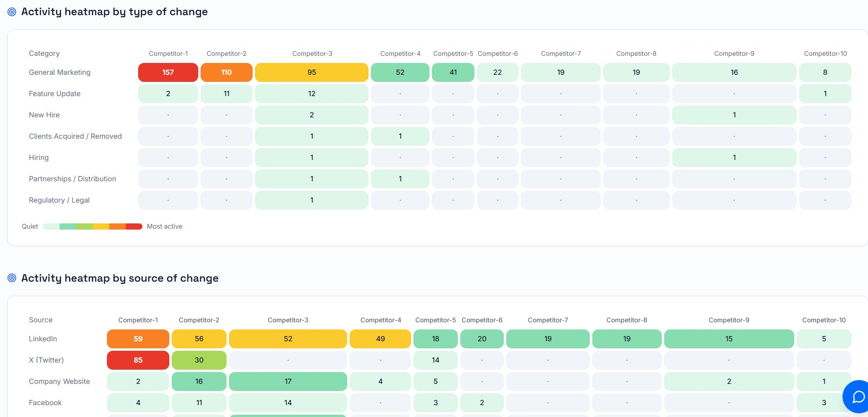Image resolution: width=868 pixels, height=417 pixels.
Task: Click the 'General Marketing' row label
Action: coord(60,72)
